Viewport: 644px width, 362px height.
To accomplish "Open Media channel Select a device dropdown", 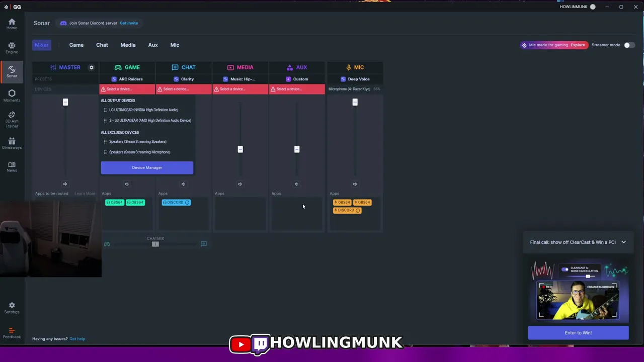I will pyautogui.click(x=240, y=89).
